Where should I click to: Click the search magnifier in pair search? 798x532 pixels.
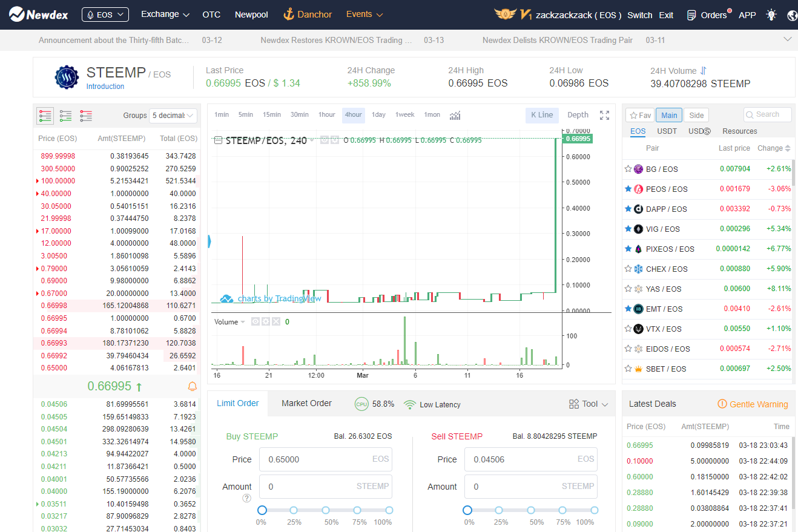click(751, 114)
